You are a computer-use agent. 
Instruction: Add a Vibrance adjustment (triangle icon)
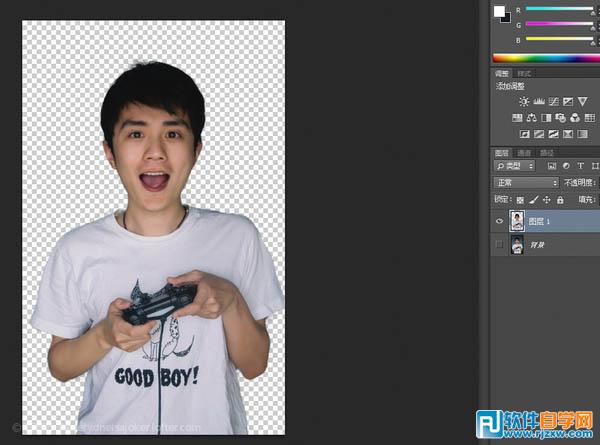pos(583,101)
